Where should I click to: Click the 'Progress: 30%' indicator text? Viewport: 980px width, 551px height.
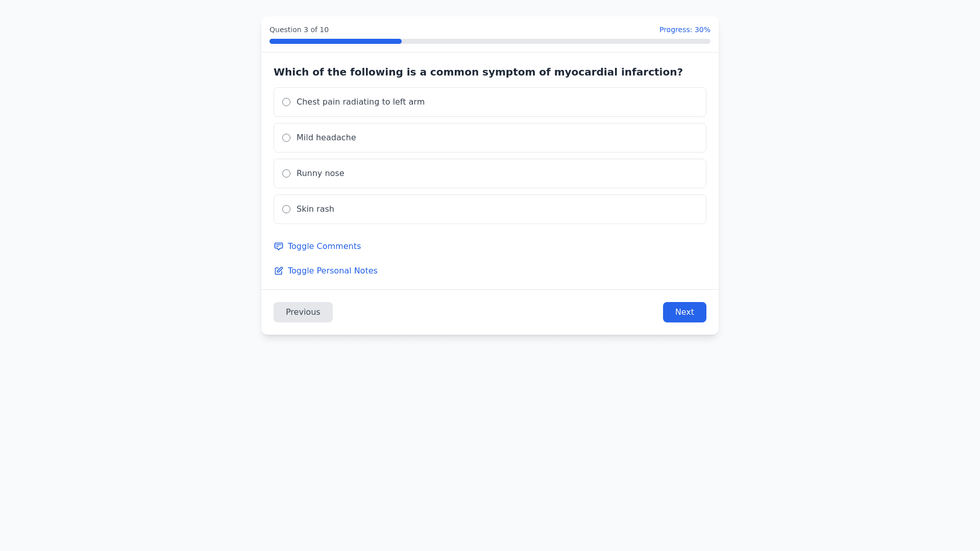[684, 30]
